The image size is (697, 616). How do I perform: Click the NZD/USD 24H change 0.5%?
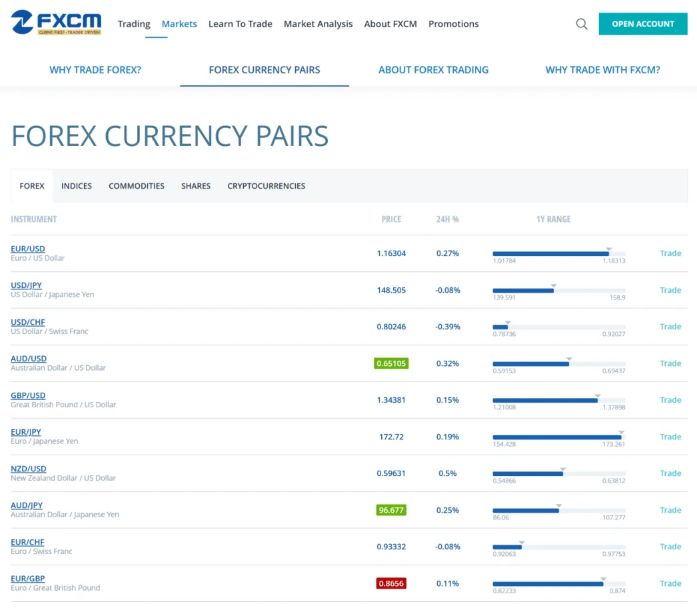click(x=448, y=473)
